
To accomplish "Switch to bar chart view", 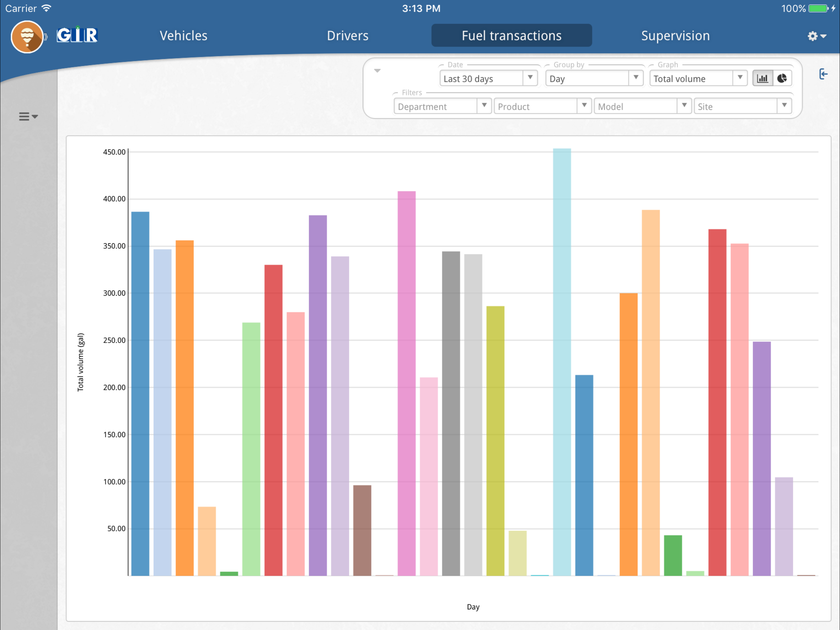I will [763, 78].
